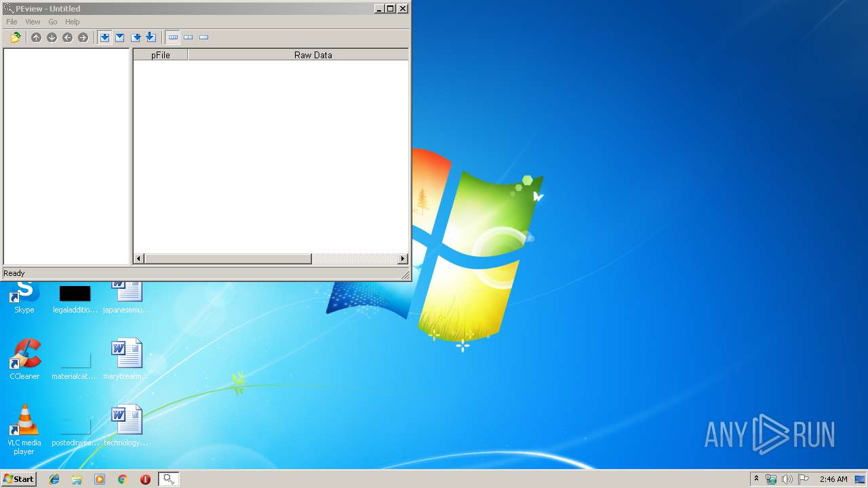Open Windows Media Player from the taskbar
This screenshot has height=488, width=868.
coord(100,479)
